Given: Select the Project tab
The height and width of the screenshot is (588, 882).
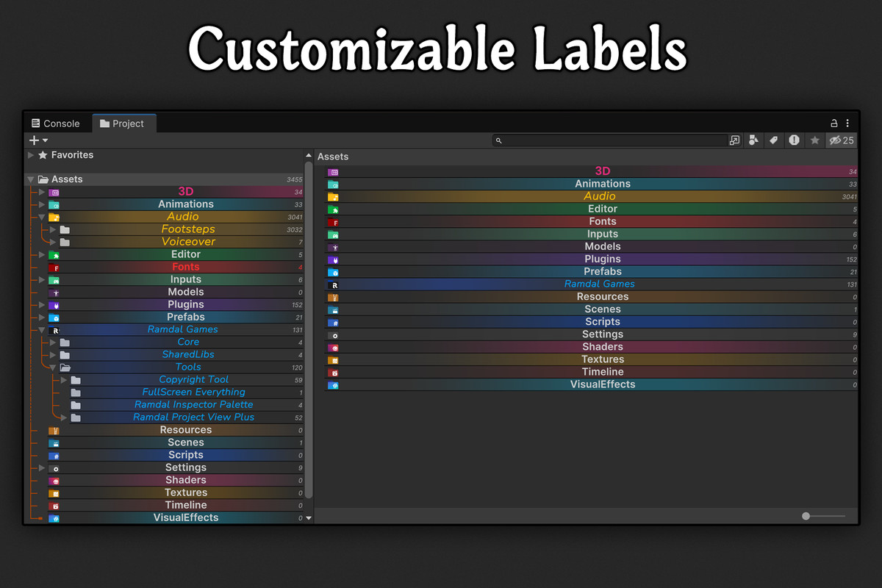Looking at the screenshot, I should 122,123.
